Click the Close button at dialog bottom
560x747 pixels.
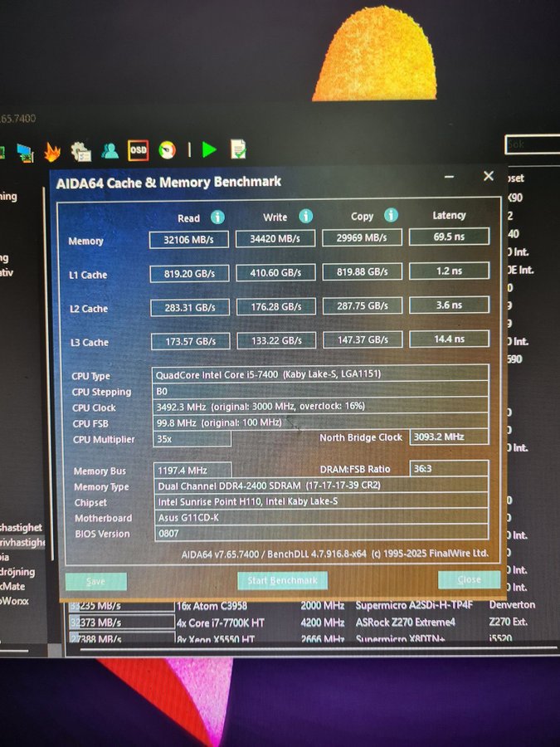[x=469, y=580]
